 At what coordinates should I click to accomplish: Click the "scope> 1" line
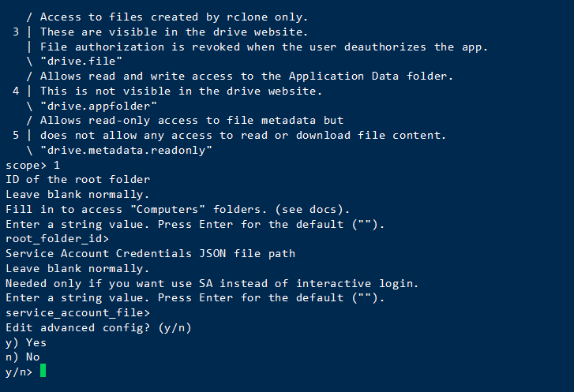32,165
